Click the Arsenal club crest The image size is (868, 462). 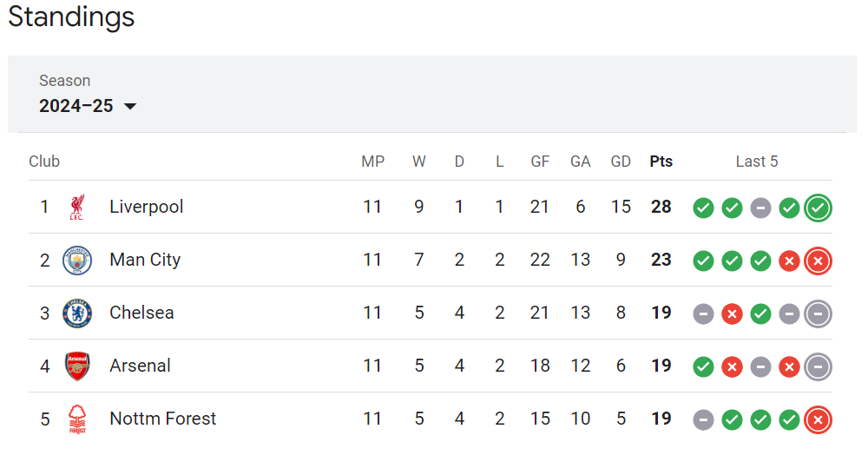(77, 366)
